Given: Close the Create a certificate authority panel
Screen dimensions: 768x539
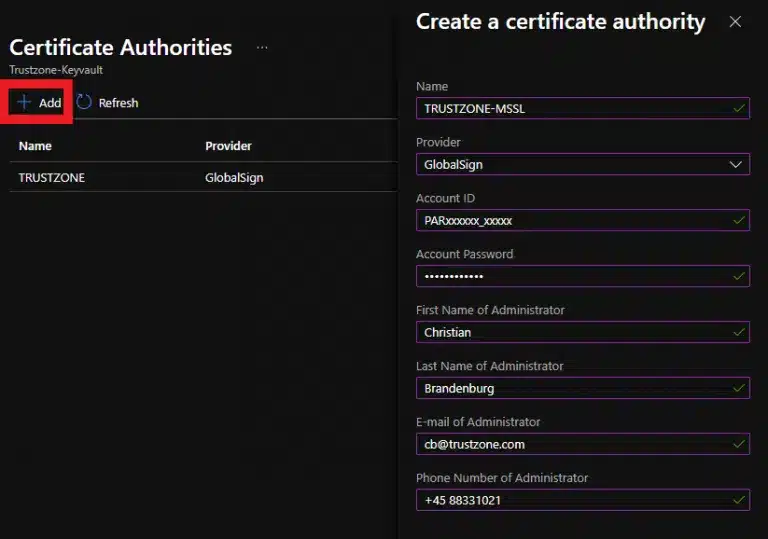Looking at the screenshot, I should [x=735, y=22].
